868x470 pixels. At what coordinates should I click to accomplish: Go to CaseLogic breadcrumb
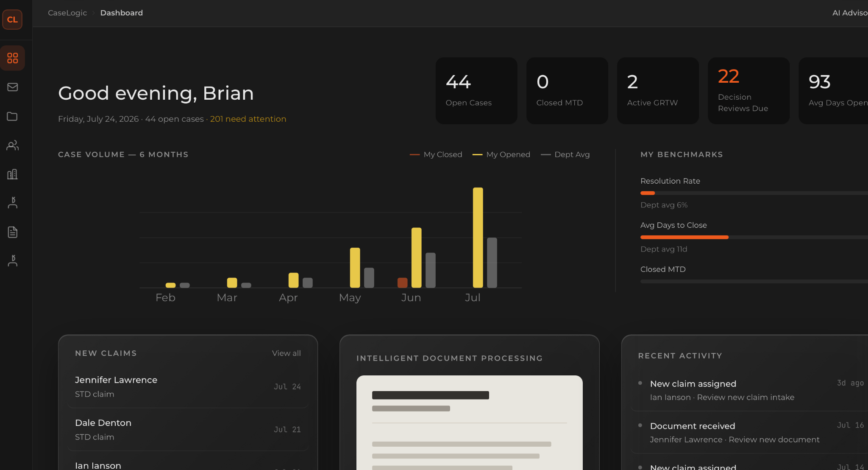coord(67,13)
